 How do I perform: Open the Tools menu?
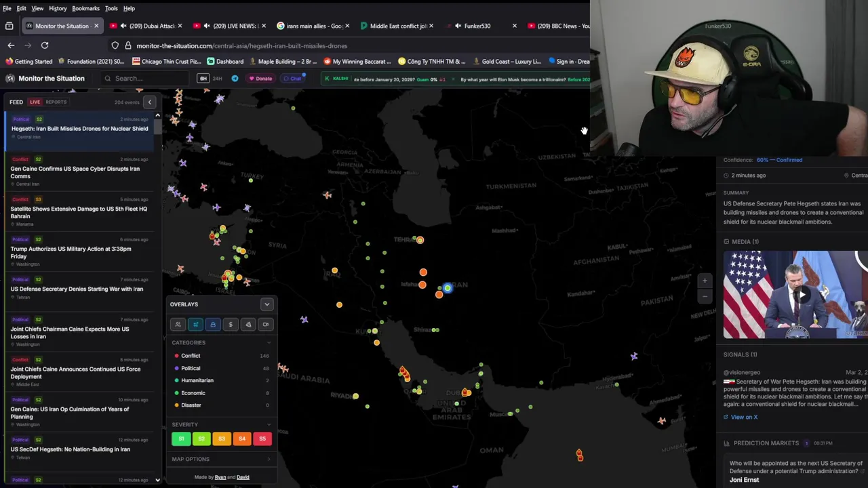111,8
